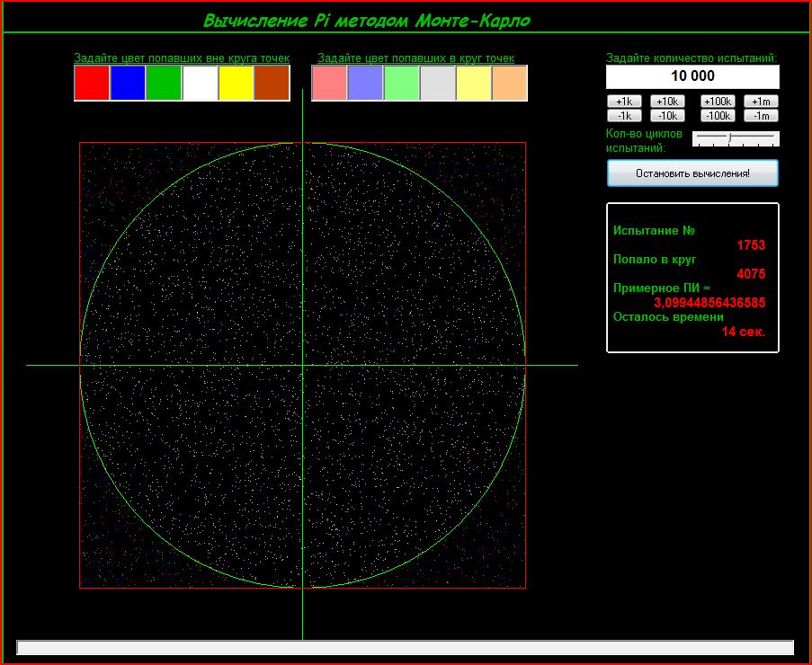The height and width of the screenshot is (665, 812).
Task: Choose dark orange swatch for outside points
Action: [x=272, y=83]
